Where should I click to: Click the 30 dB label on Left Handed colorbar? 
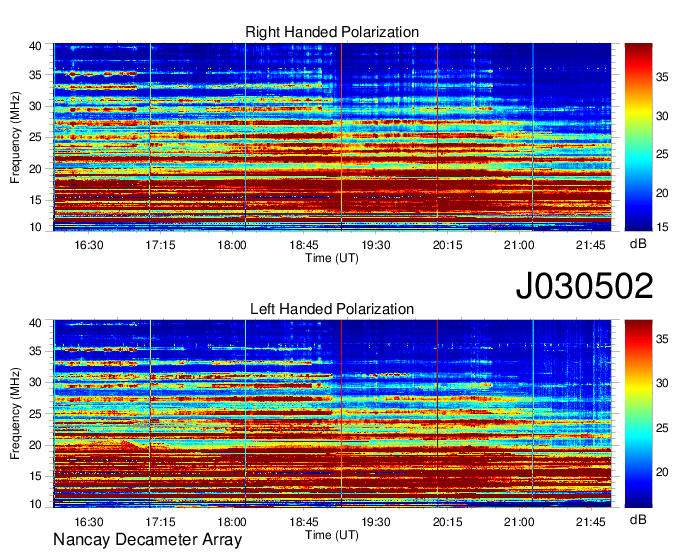point(662,383)
